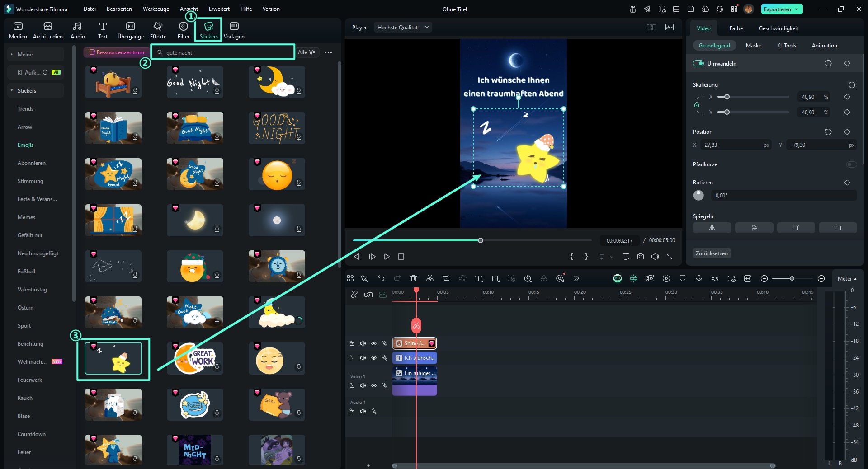
Task: Zoom in timeline with the plus icon
Action: [x=821, y=278]
